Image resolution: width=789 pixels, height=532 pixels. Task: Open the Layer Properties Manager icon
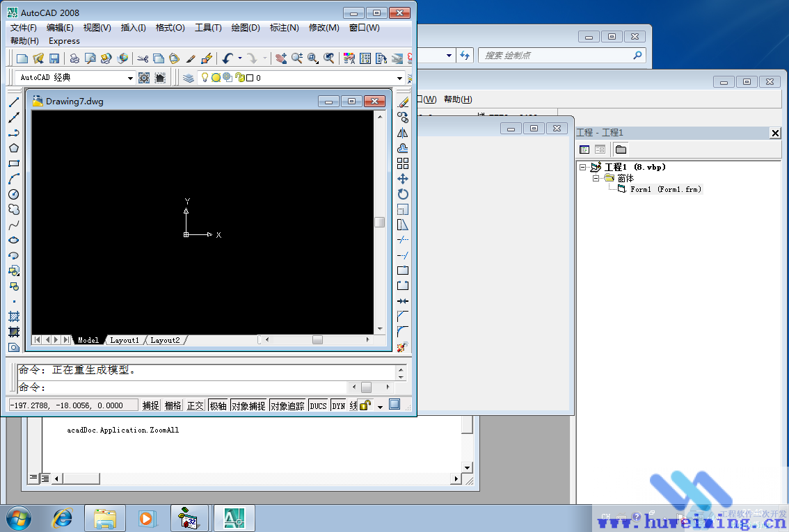(189, 78)
